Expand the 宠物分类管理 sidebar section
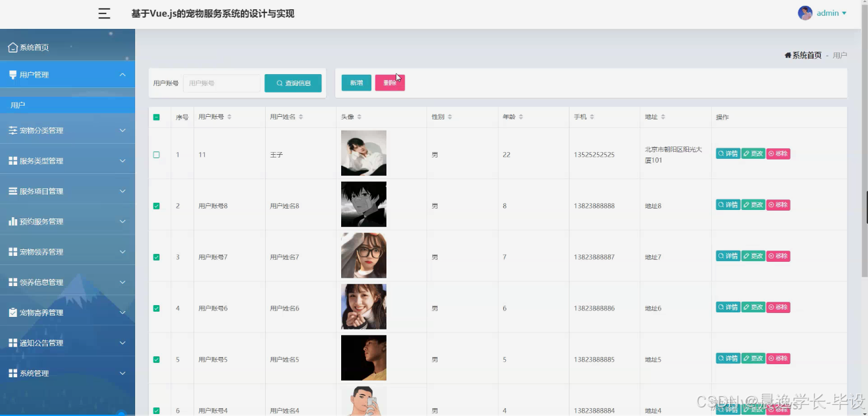868x416 pixels. (x=65, y=130)
